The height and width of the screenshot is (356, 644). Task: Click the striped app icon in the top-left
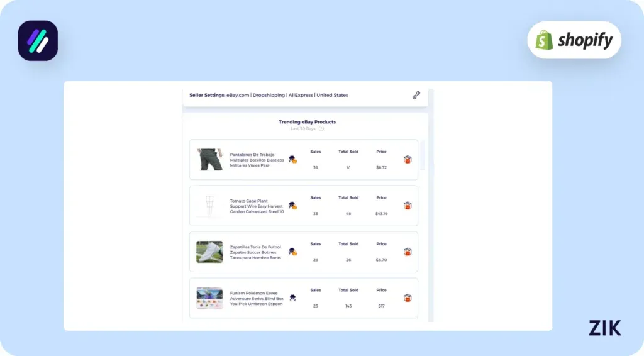click(38, 41)
